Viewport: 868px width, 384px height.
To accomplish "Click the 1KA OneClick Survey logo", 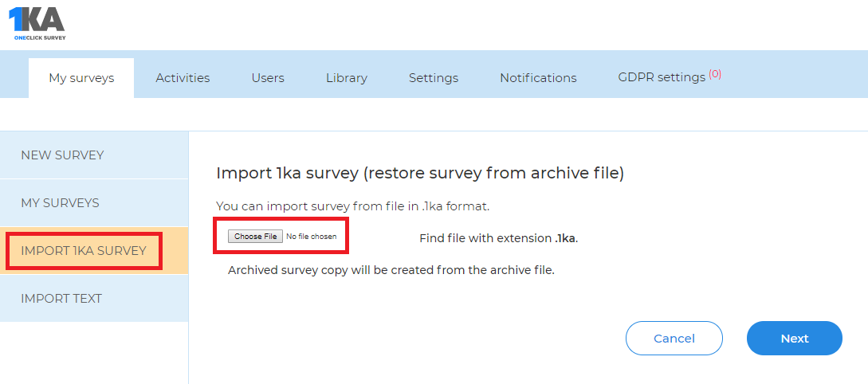I will coord(37,25).
